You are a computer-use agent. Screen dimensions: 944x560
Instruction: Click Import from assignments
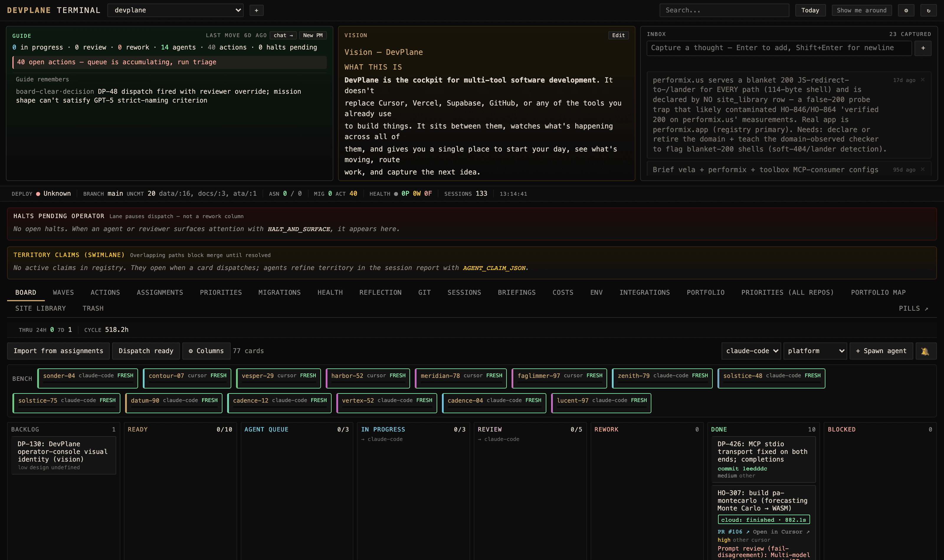pyautogui.click(x=58, y=351)
